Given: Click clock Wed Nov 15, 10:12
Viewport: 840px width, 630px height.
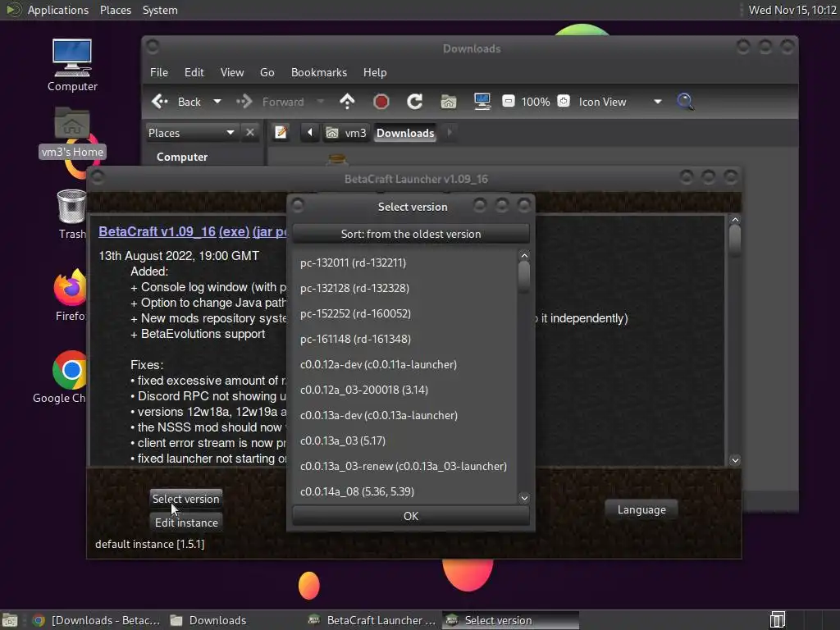Looking at the screenshot, I should 792,10.
